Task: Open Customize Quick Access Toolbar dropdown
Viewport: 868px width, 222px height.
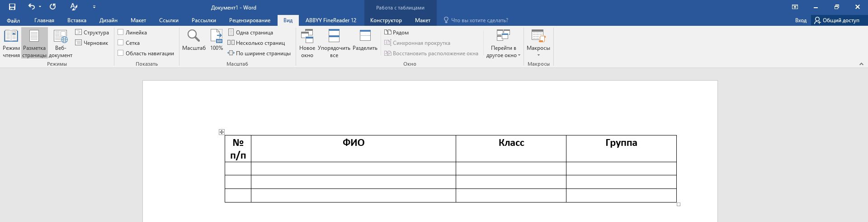Action: coord(94,7)
